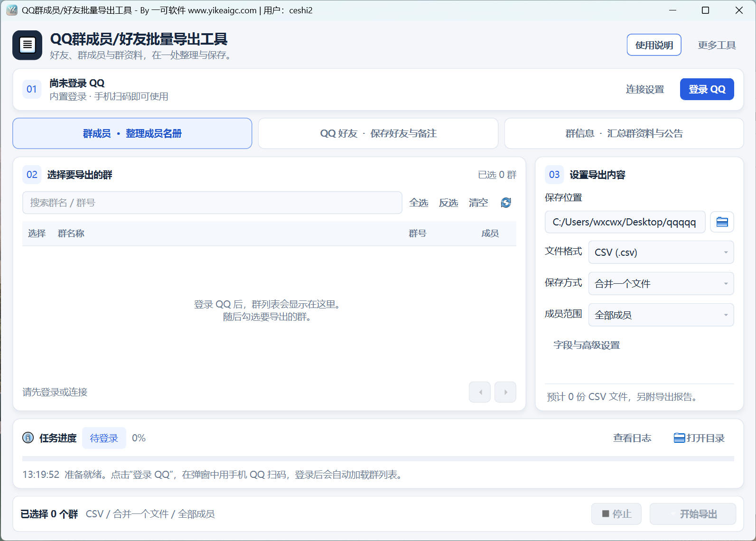The image size is (756, 541).
Task: Open the 更多工具 more tools link
Action: 717,45
